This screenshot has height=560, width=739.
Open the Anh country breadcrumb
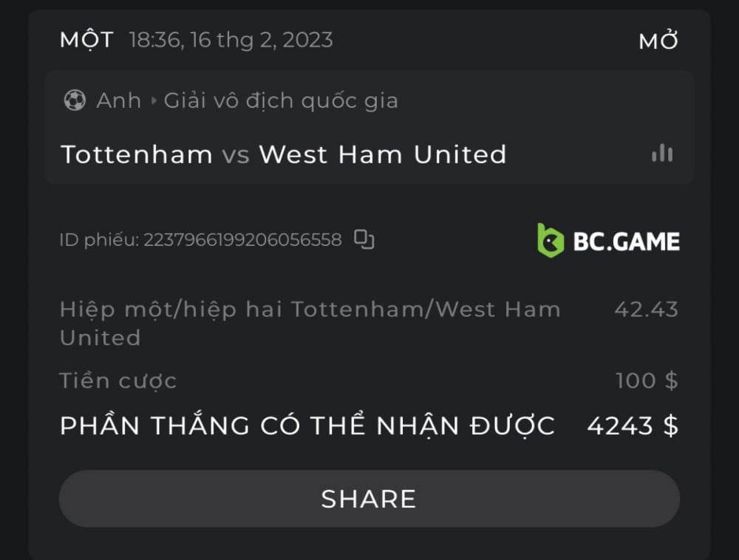[x=118, y=100]
